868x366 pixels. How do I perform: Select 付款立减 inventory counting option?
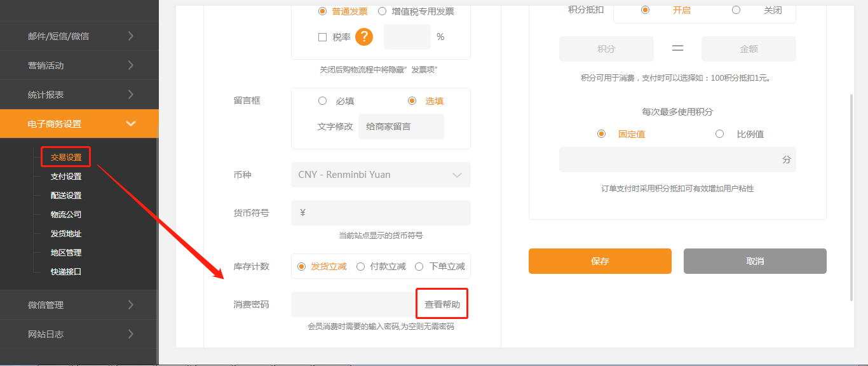click(x=360, y=267)
